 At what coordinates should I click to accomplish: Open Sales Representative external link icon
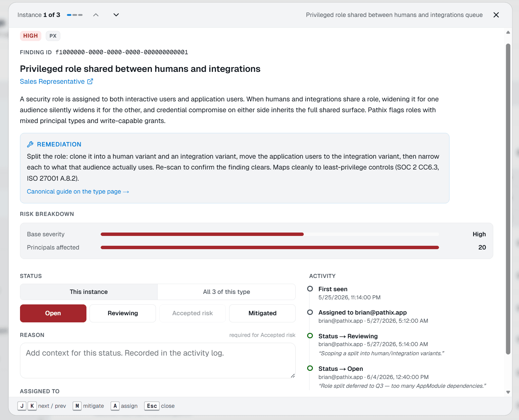click(x=90, y=81)
